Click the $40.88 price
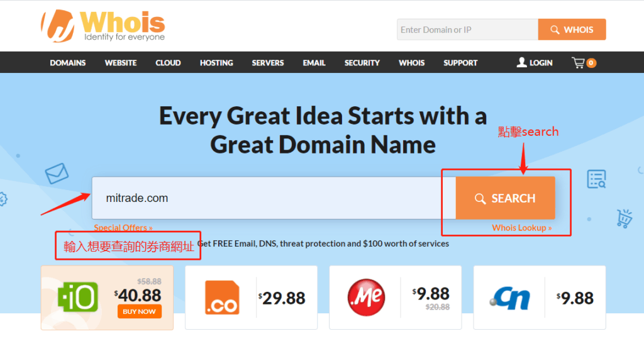 (138, 295)
